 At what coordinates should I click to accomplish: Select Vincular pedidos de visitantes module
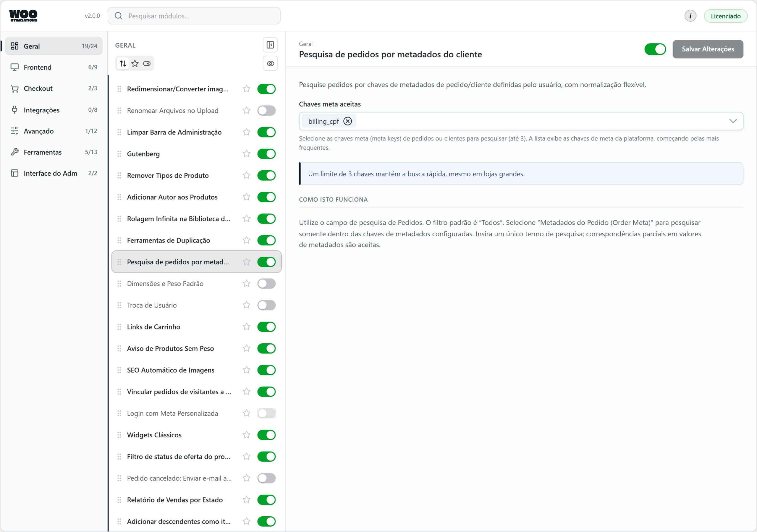pos(196,392)
